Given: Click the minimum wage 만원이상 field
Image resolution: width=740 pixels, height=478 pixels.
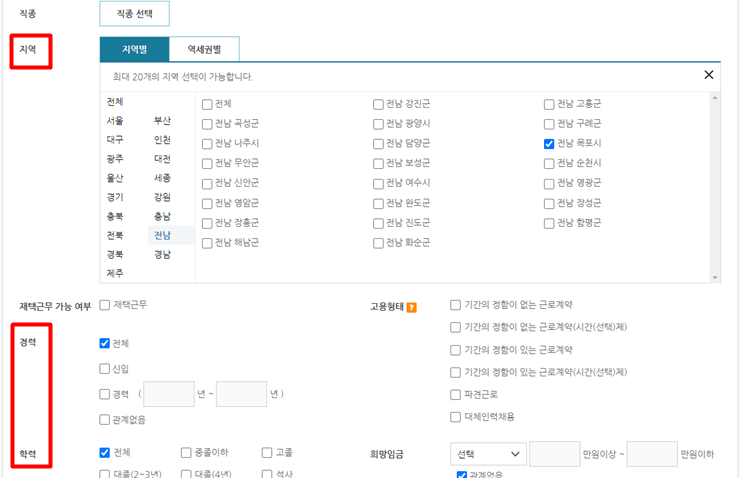Looking at the screenshot, I should pyautogui.click(x=555, y=454).
